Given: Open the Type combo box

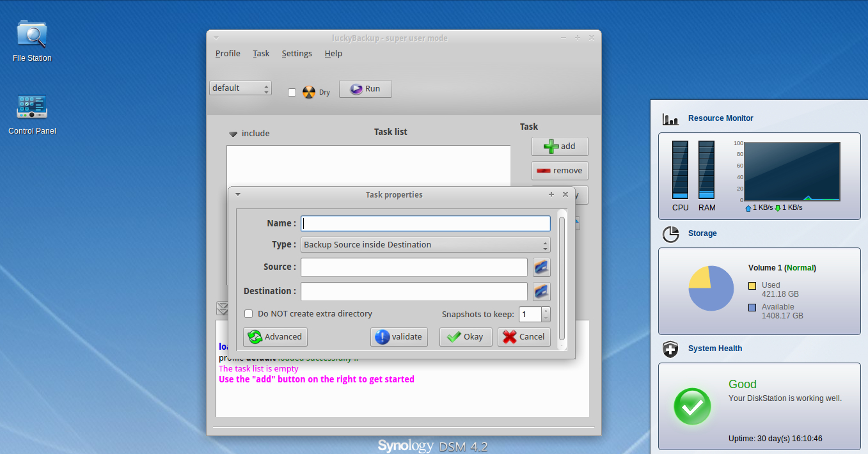Looking at the screenshot, I should tap(425, 245).
